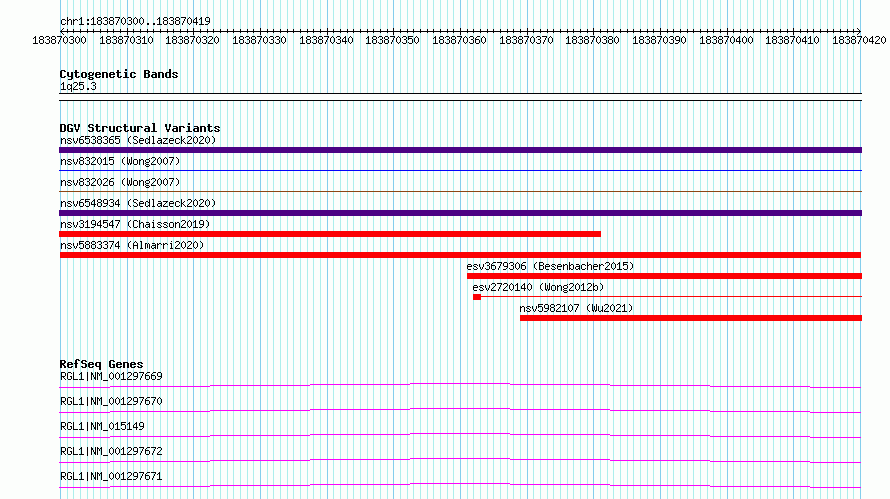The width and height of the screenshot is (890, 499).
Task: Open transcript RGL1|NM_001297672 label
Action: click(111, 451)
